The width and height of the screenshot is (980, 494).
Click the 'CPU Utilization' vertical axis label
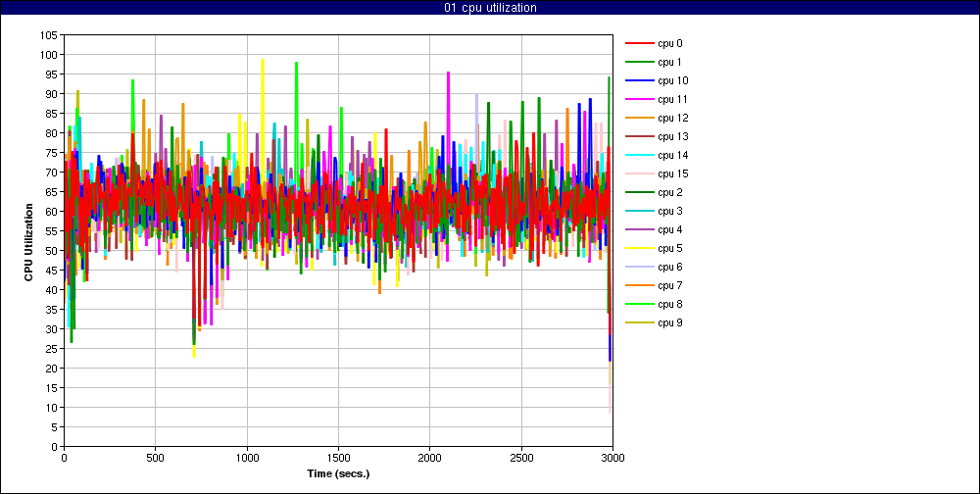[29, 240]
